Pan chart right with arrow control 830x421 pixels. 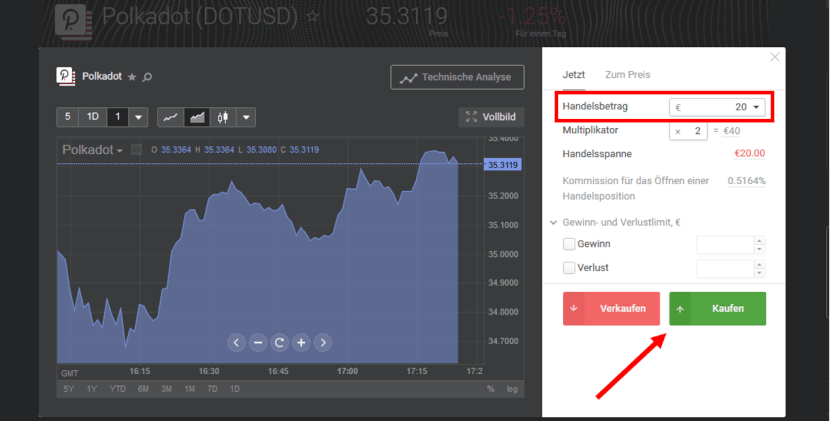pos(323,343)
